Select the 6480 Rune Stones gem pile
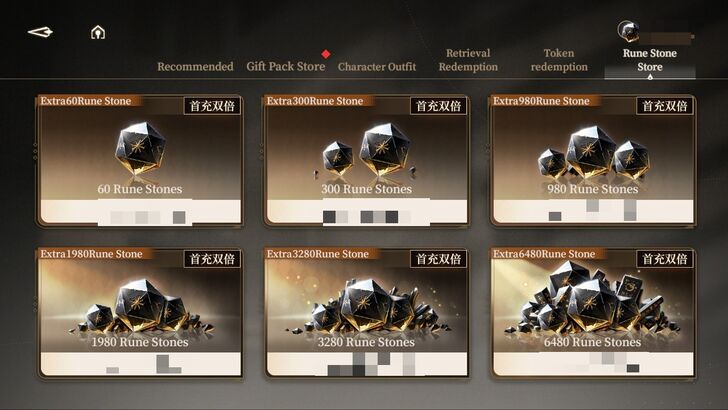The width and height of the screenshot is (728, 410). (592, 297)
